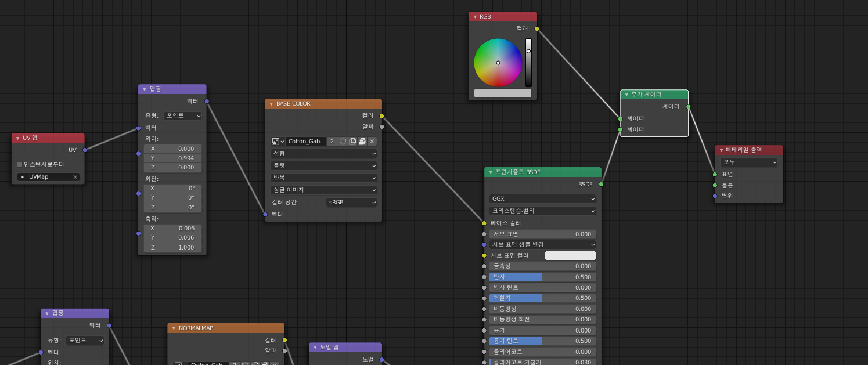868x365 pixels.
Task: Click 베이스 컬러 input socket on 프린시플드 BSDF
Action: click(x=484, y=223)
